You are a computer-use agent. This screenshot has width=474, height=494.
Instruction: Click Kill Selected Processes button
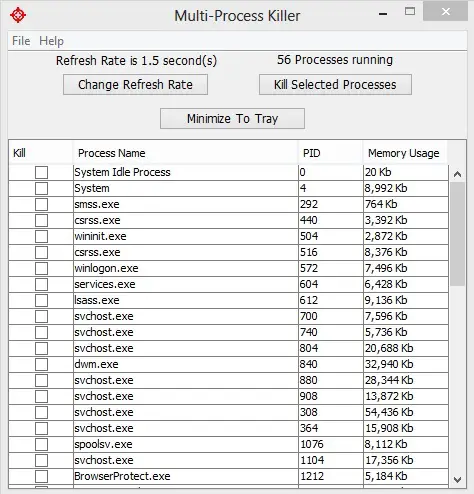(x=335, y=85)
